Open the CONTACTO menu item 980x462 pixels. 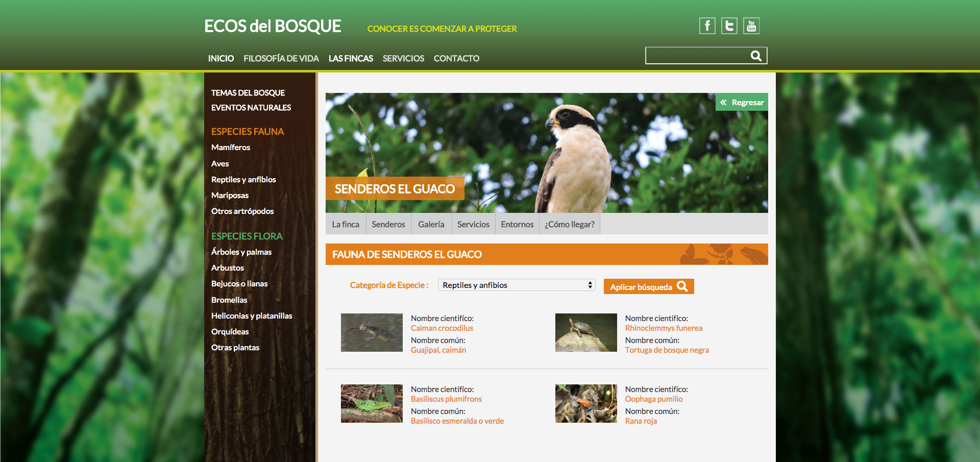(456, 59)
